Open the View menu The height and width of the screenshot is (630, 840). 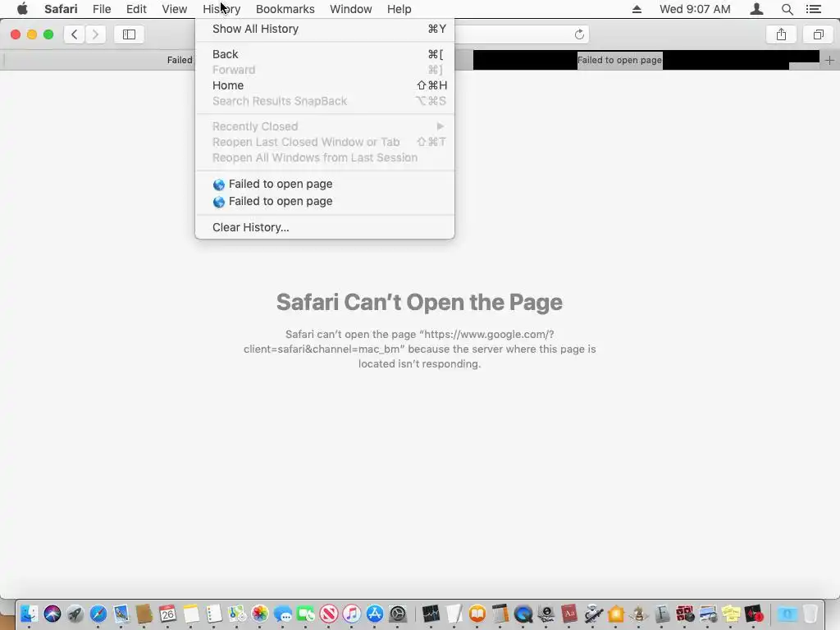[x=174, y=9]
